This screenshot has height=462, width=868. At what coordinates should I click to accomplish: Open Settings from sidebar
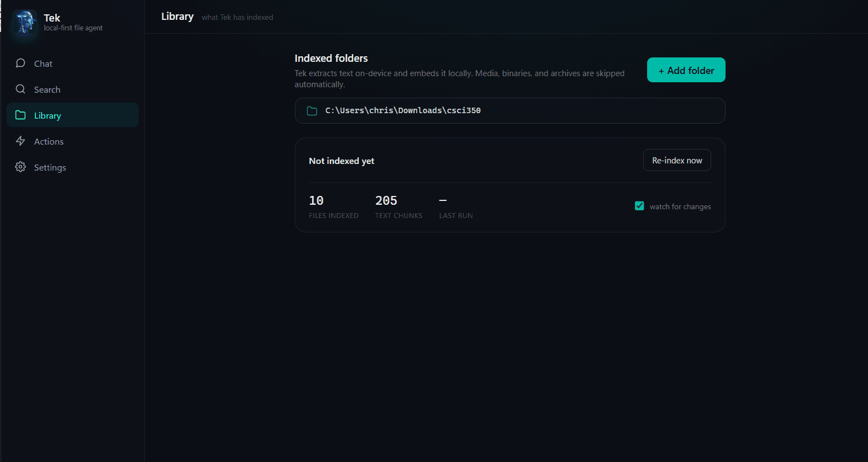[72, 167]
